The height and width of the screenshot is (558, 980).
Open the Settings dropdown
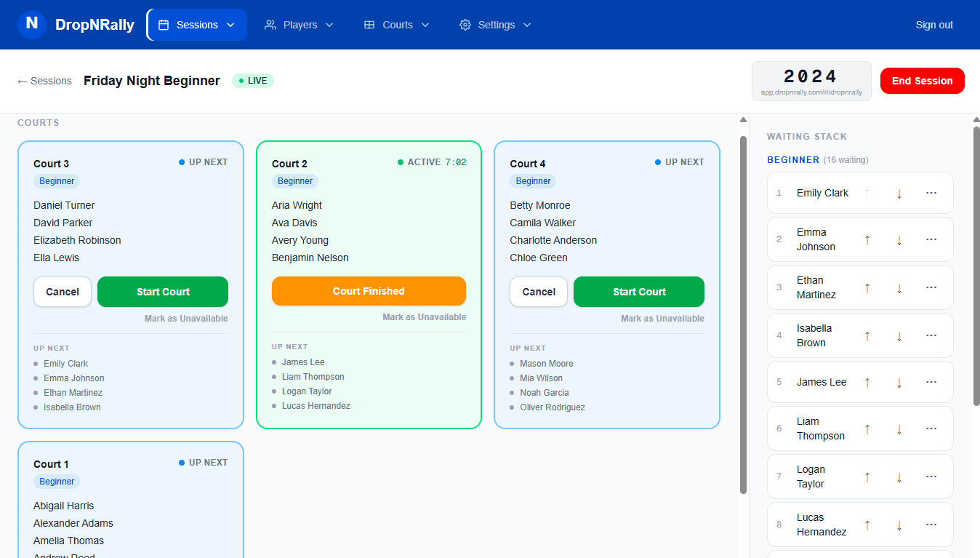point(496,25)
